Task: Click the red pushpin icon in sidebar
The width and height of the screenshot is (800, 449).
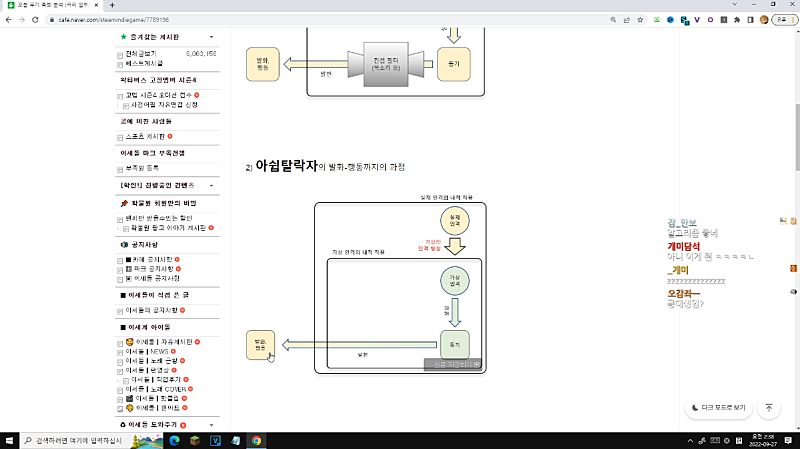Action: tap(123, 203)
